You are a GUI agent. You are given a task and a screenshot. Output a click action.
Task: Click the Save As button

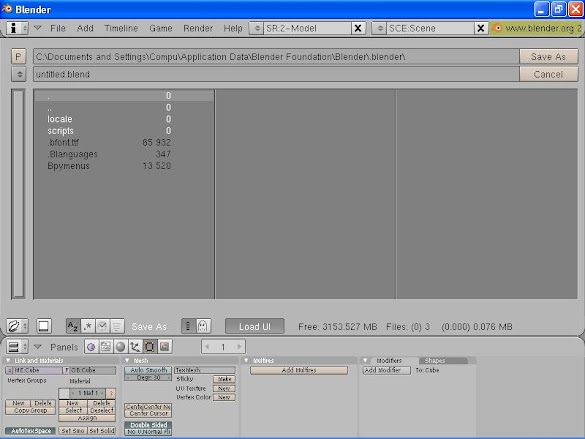pos(548,57)
